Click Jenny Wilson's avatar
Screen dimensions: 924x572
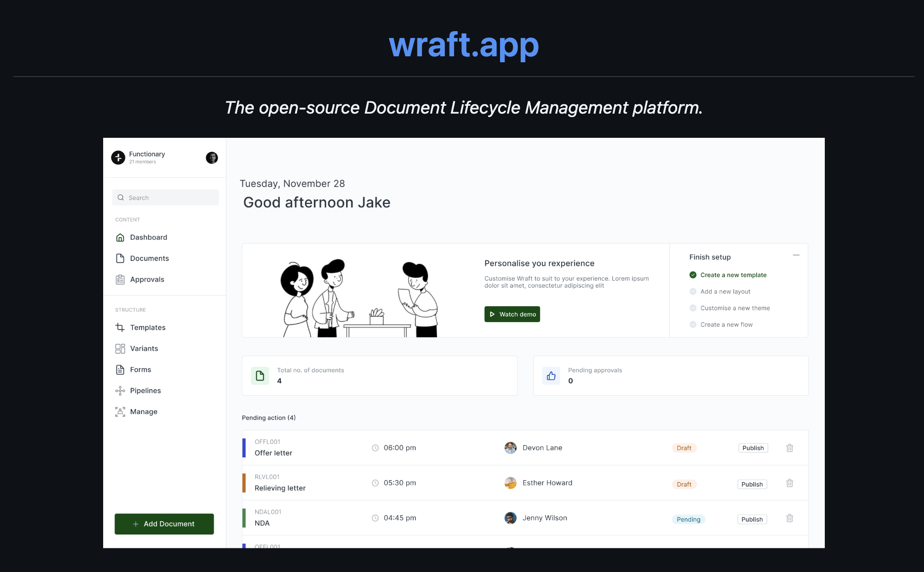pos(510,518)
